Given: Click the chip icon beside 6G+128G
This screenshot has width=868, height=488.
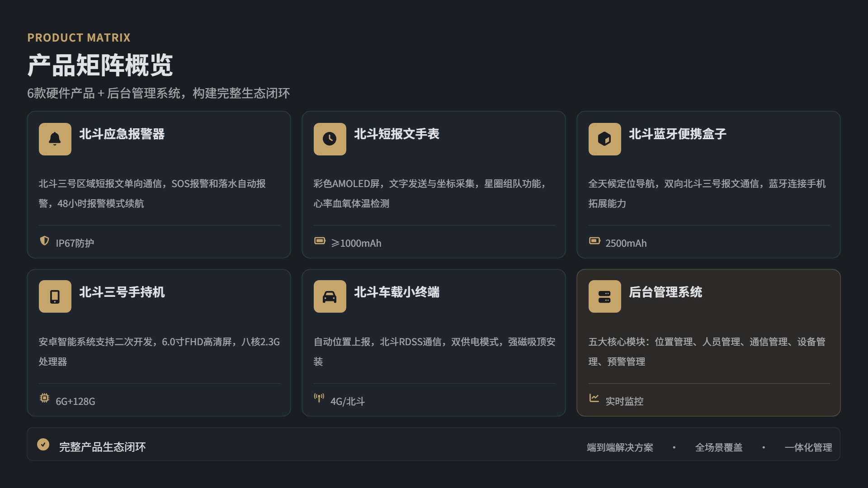Looking at the screenshot, I should (44, 398).
